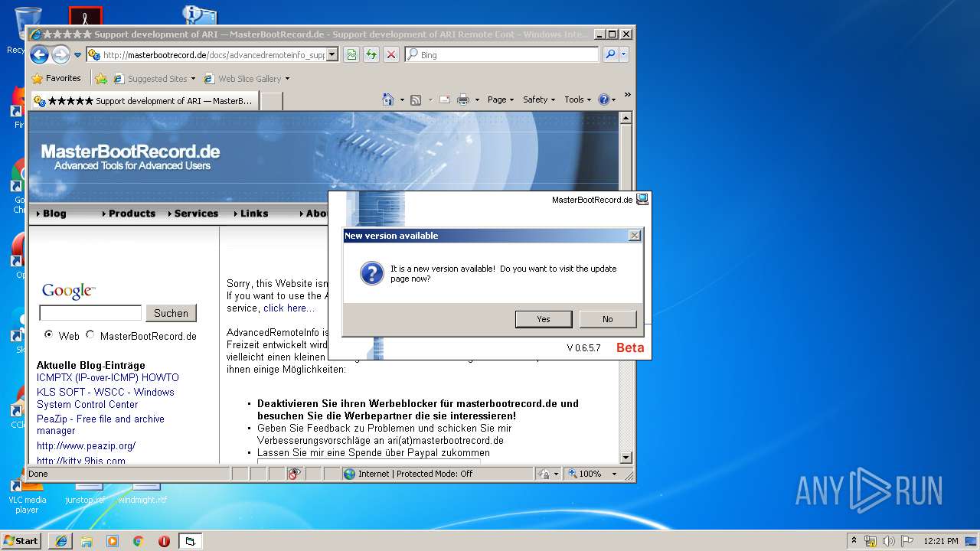Click No in New version dialog

point(608,319)
